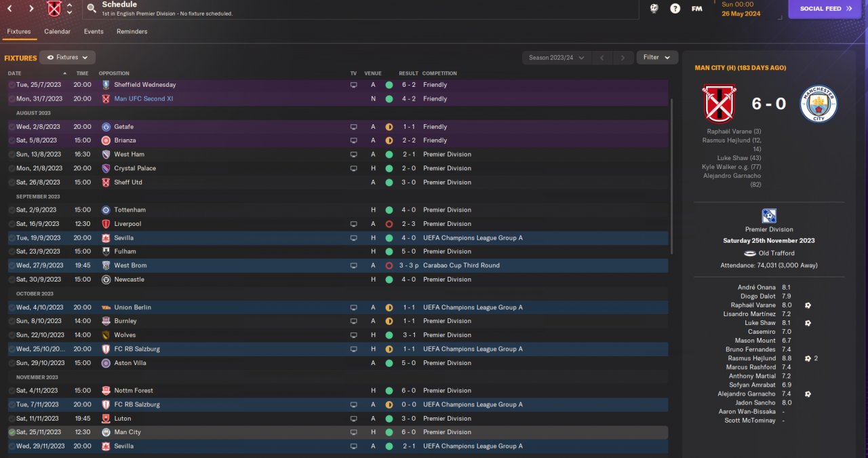Viewport: 868px width, 458px height.
Task: Toggle the selection circle for West Ham fixture
Action: pyautogui.click(x=12, y=154)
